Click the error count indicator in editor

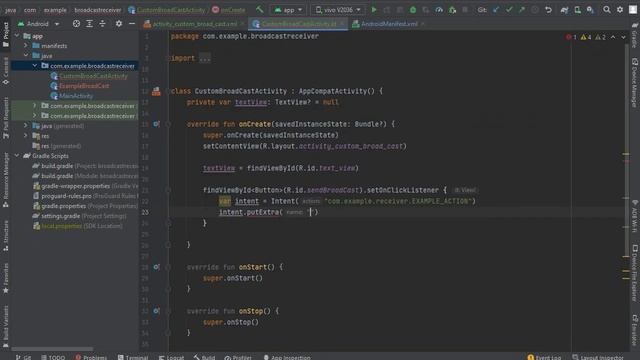pyautogui.click(x=571, y=37)
